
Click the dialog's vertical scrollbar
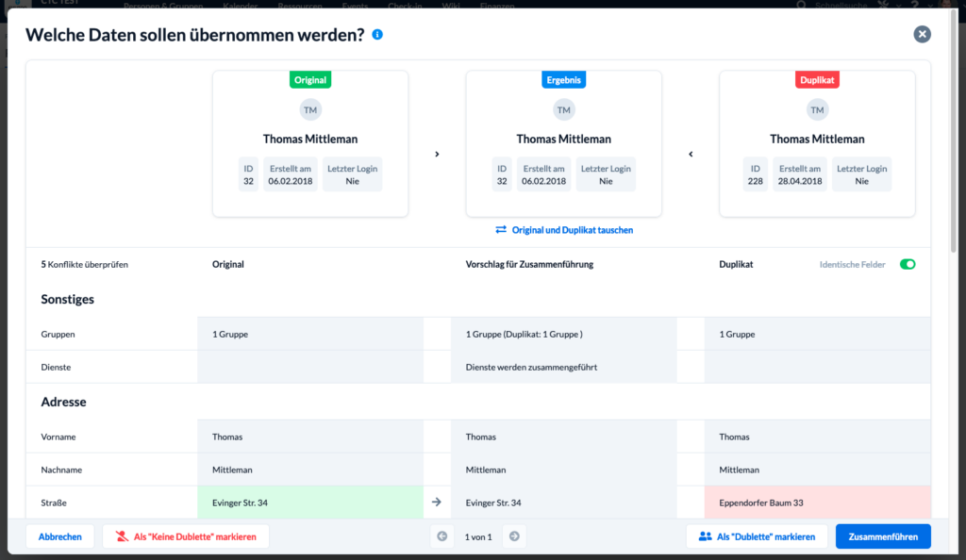[x=953, y=132]
